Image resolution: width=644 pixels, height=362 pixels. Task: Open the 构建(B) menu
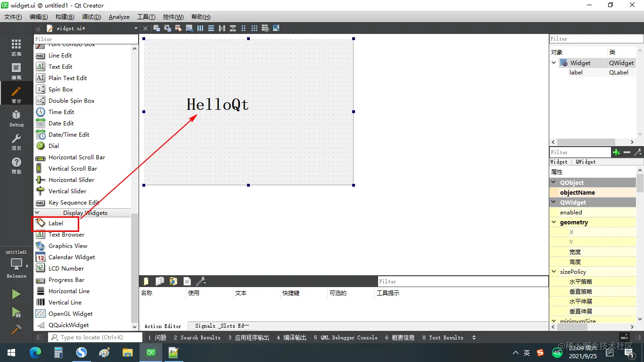click(x=65, y=17)
